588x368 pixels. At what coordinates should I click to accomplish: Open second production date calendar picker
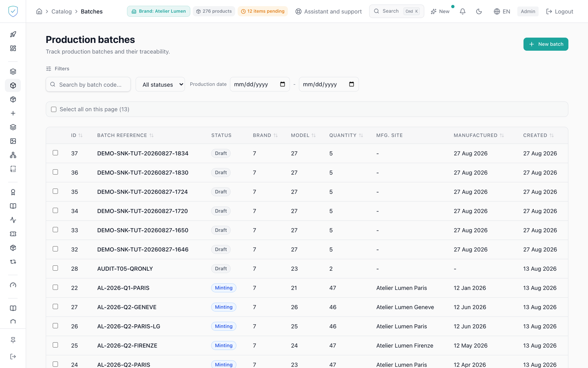tap(352, 84)
